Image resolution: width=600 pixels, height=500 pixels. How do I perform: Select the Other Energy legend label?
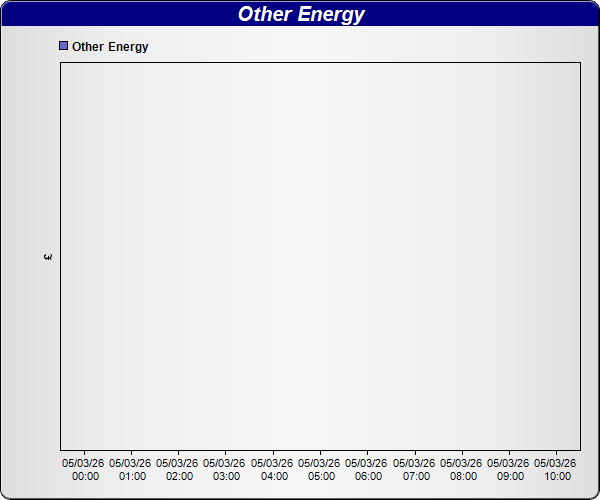[x=110, y=47]
